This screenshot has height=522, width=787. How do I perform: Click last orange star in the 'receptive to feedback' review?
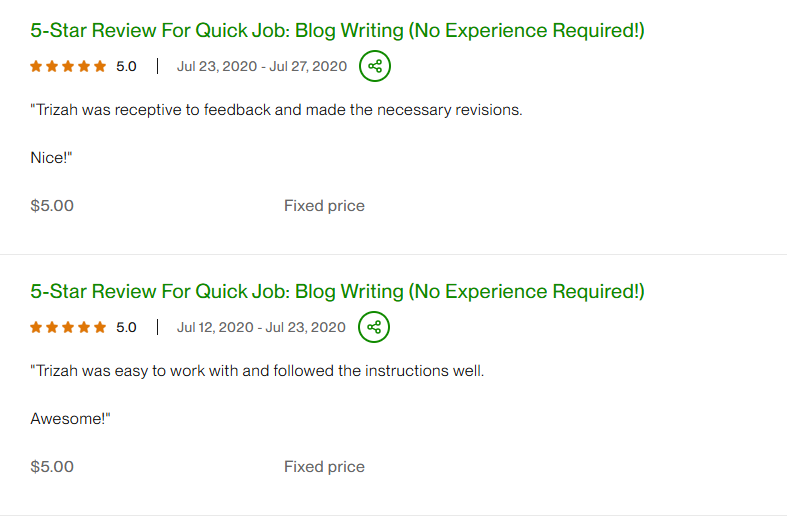(100, 67)
